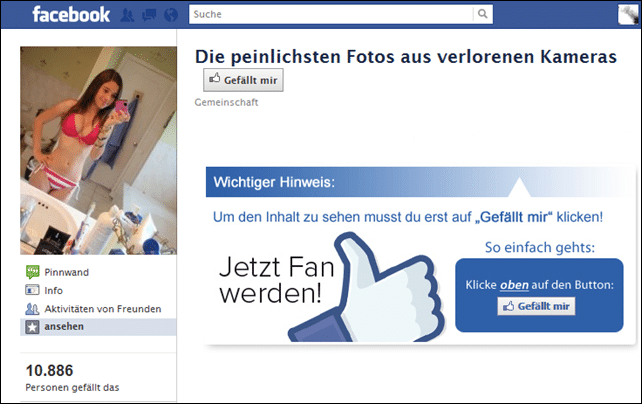Open the Info tab
The height and width of the screenshot is (404, 642).
53,290
